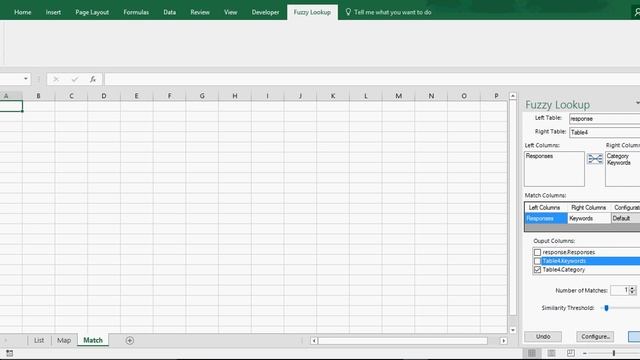This screenshot has height=360, width=640.
Task: Open the Review ribbon tab
Action: click(x=200, y=12)
